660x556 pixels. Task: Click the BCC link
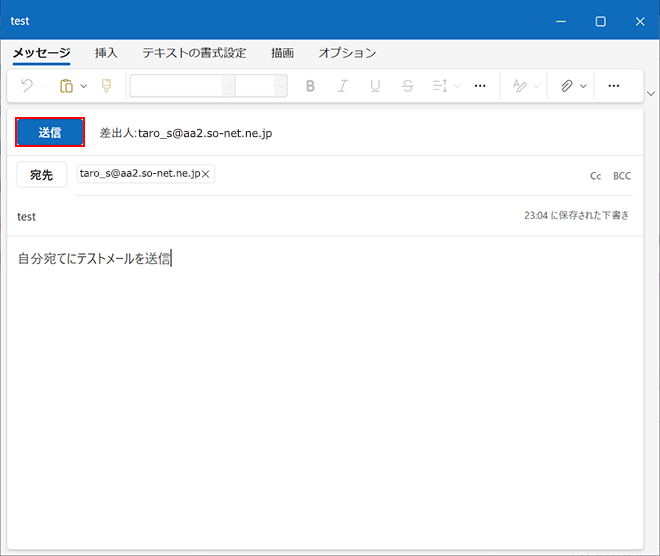pos(622,176)
